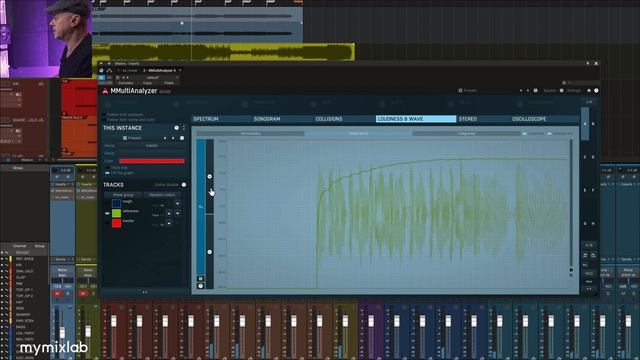Move the reference track up with its arrow
The image size is (640, 360).
169,213
